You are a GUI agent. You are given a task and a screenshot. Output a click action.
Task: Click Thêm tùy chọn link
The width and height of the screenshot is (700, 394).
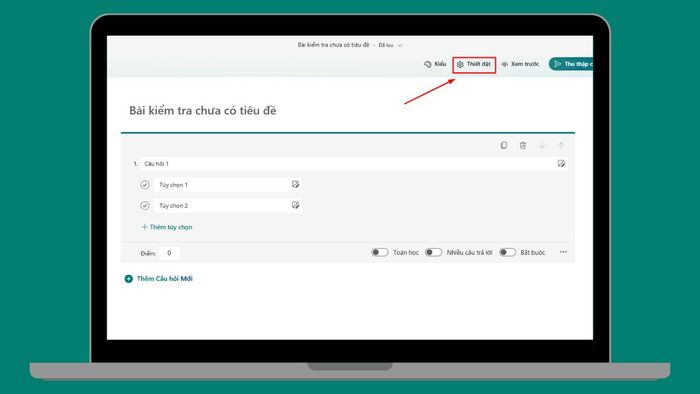point(167,227)
